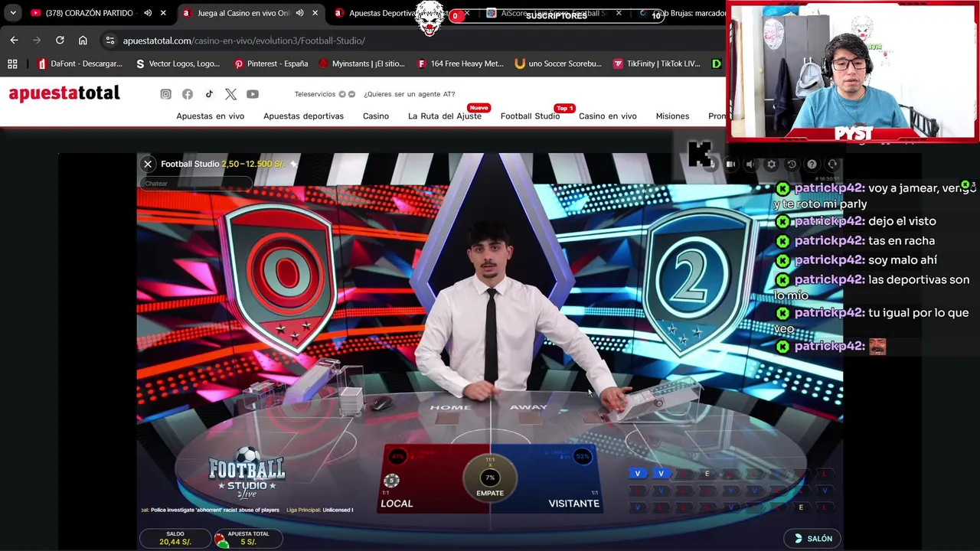Viewport: 980px width, 551px height.
Task: Mute the game sound speaker icon
Action: 751,164
